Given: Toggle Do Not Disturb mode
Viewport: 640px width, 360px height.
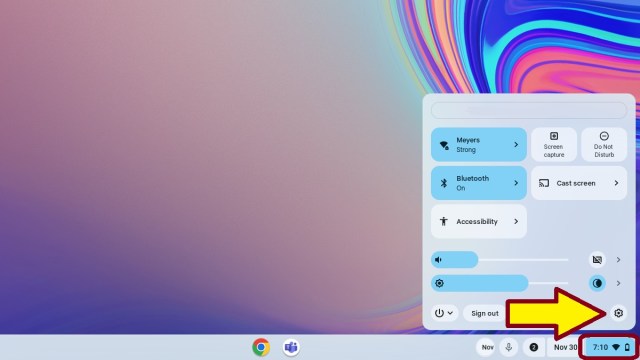Looking at the screenshot, I should pyautogui.click(x=604, y=145).
